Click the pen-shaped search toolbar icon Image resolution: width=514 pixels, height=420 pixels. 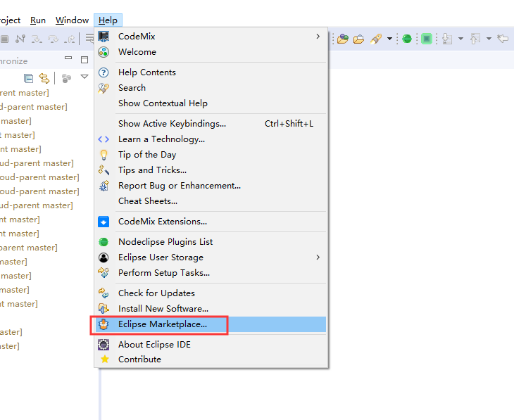(x=376, y=39)
